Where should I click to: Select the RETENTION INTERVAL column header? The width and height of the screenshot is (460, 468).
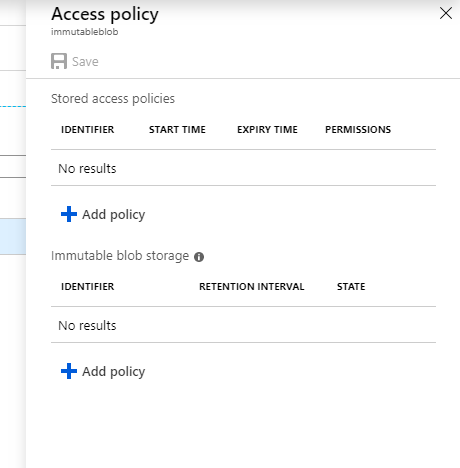click(252, 287)
